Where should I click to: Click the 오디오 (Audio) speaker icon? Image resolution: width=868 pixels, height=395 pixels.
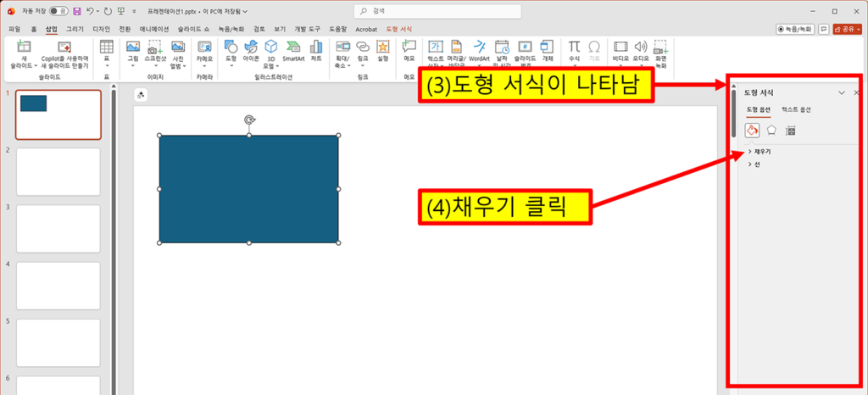pyautogui.click(x=641, y=47)
